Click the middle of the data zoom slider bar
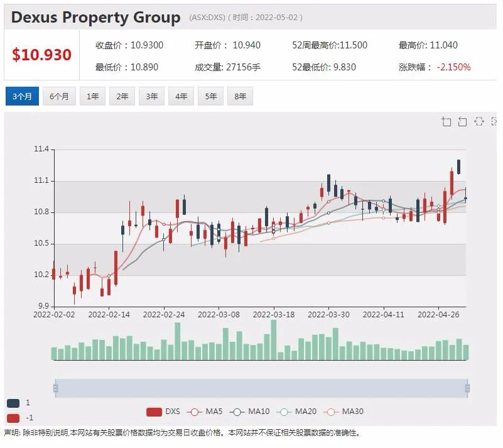This screenshot has height=448, width=503. [x=261, y=388]
